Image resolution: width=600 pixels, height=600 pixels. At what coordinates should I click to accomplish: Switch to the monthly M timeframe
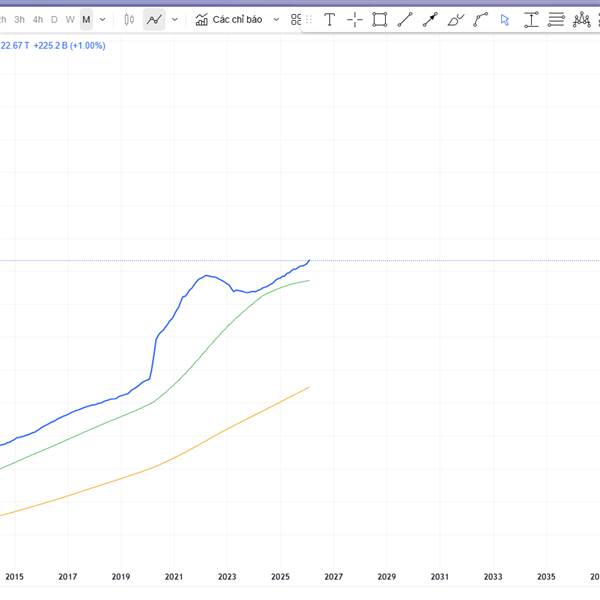point(86,19)
